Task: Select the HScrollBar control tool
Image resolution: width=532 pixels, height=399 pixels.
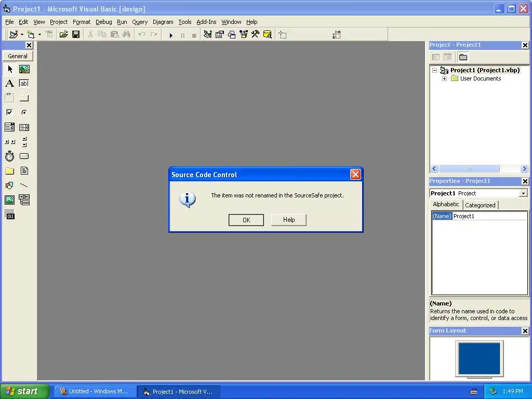Action: 10,142
